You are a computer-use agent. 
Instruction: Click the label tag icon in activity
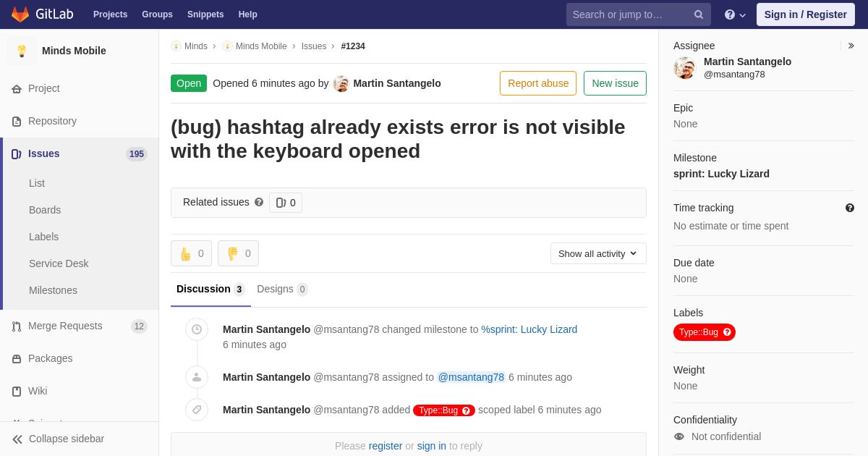pyautogui.click(x=197, y=410)
